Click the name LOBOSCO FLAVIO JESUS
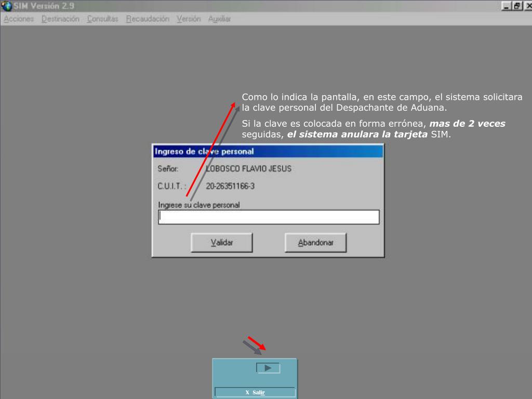 (x=249, y=169)
